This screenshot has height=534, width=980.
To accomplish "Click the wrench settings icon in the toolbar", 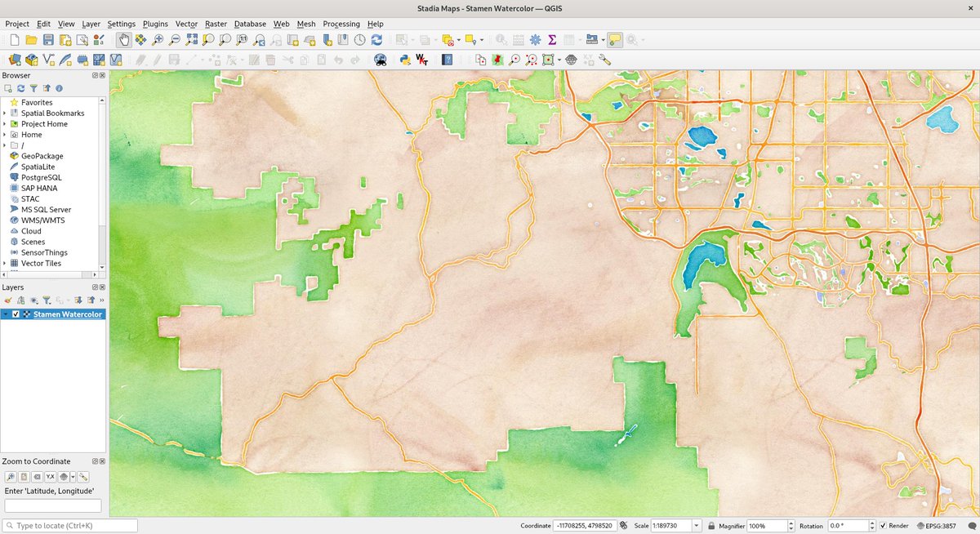I will (604, 59).
